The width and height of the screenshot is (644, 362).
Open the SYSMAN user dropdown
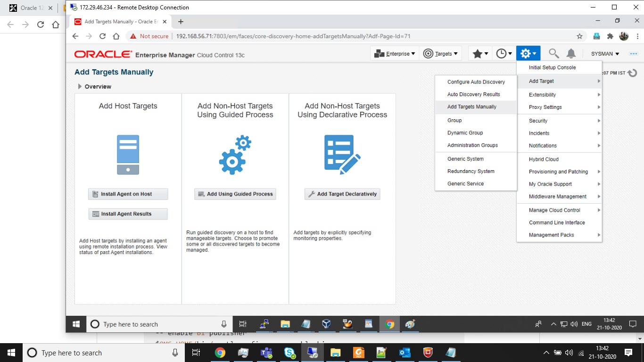pos(605,54)
